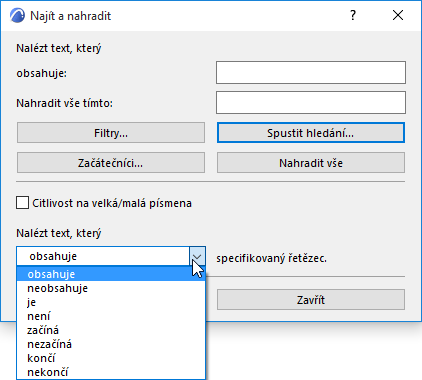Select 'není' from the dropdown options
This screenshot has height=380, width=422.
(x=111, y=316)
